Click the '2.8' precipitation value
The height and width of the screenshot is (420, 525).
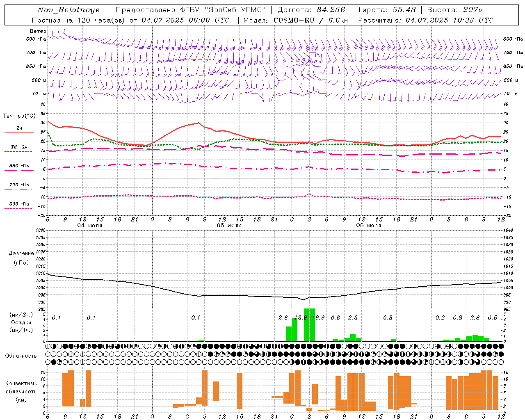coord(475,317)
